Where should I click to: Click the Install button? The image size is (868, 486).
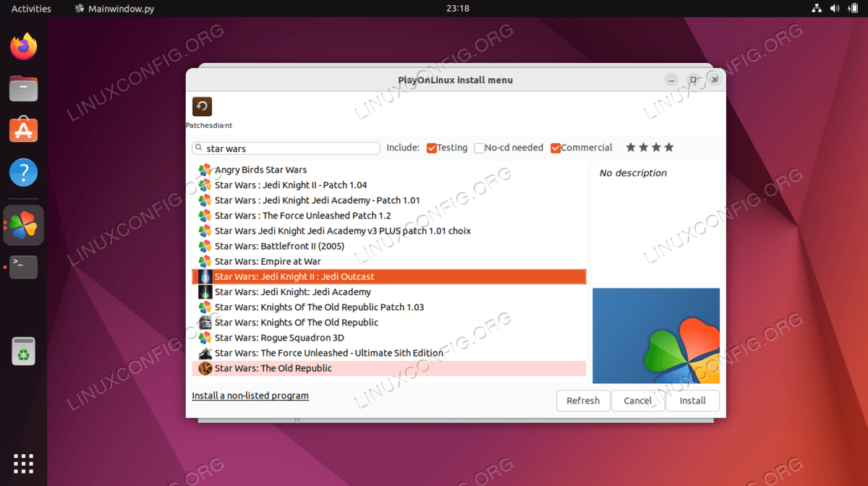(x=693, y=401)
